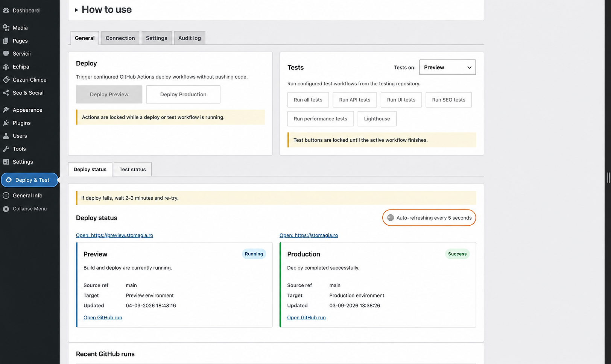Open the Settings tab
Viewport: 611px width, 364px height.
point(157,38)
